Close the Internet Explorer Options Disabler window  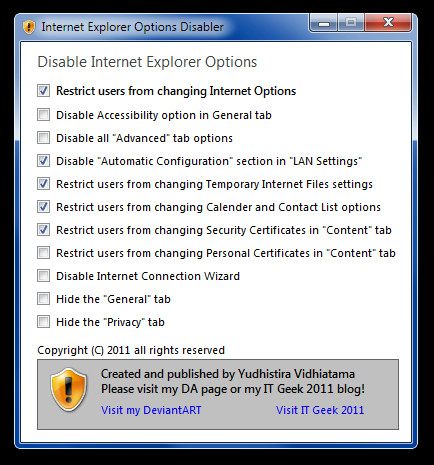tap(388, 23)
